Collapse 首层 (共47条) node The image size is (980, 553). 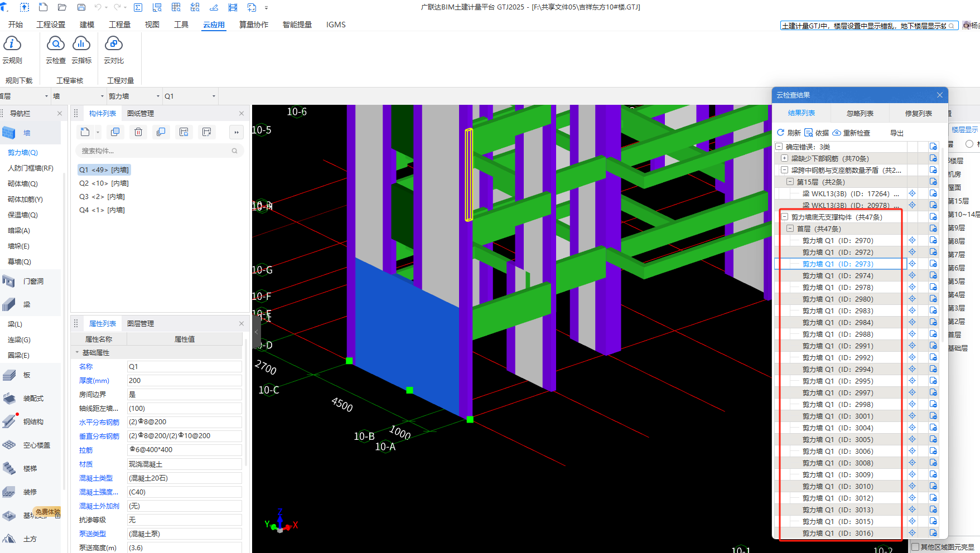(790, 229)
